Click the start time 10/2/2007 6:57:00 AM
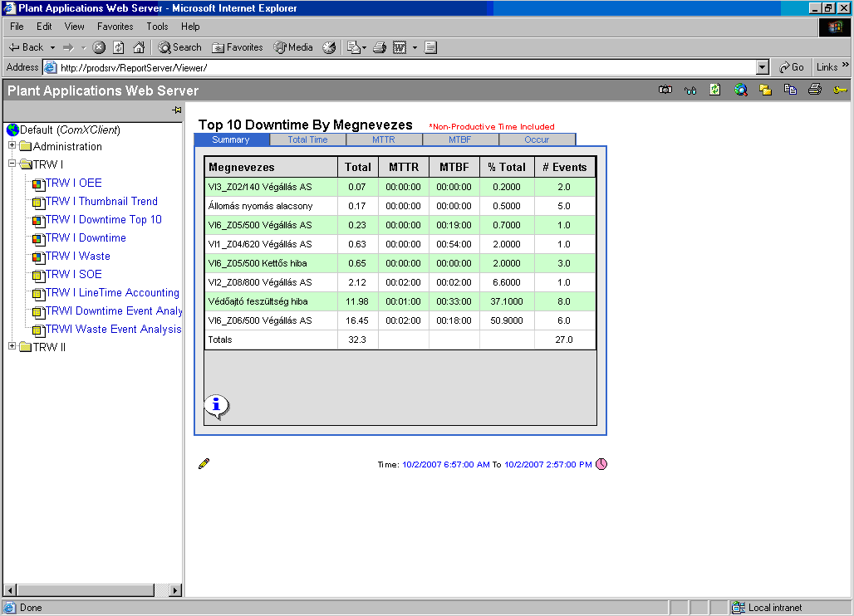 (x=445, y=465)
